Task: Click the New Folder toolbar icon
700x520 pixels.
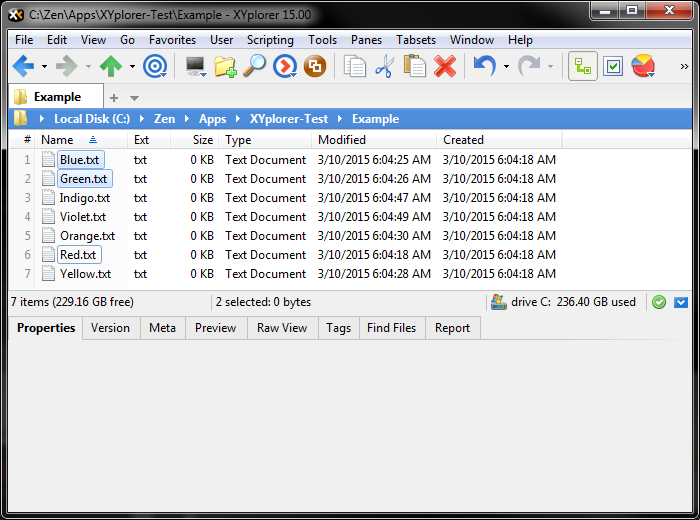Action: [x=225, y=67]
